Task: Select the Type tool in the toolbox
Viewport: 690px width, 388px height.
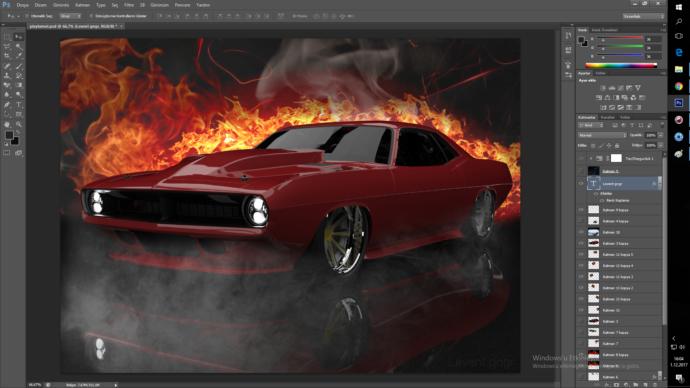Action: (18, 105)
